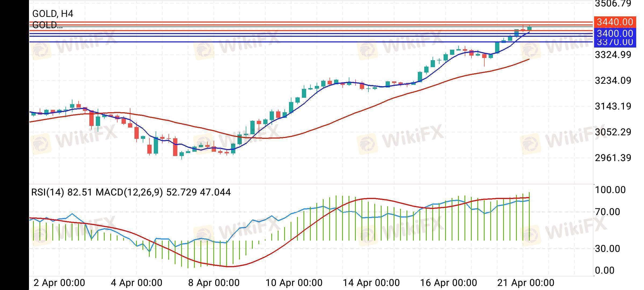Viewport: 644px width, 290px height.
Task: Click the 70.00 RSI level label
Action: [608, 212]
